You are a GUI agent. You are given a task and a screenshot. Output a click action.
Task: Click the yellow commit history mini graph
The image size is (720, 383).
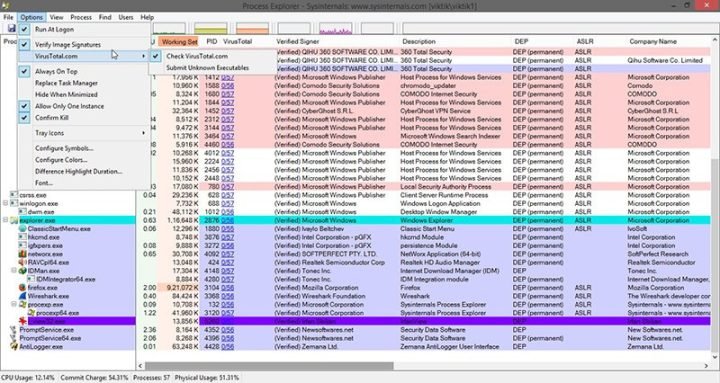click(210, 28)
